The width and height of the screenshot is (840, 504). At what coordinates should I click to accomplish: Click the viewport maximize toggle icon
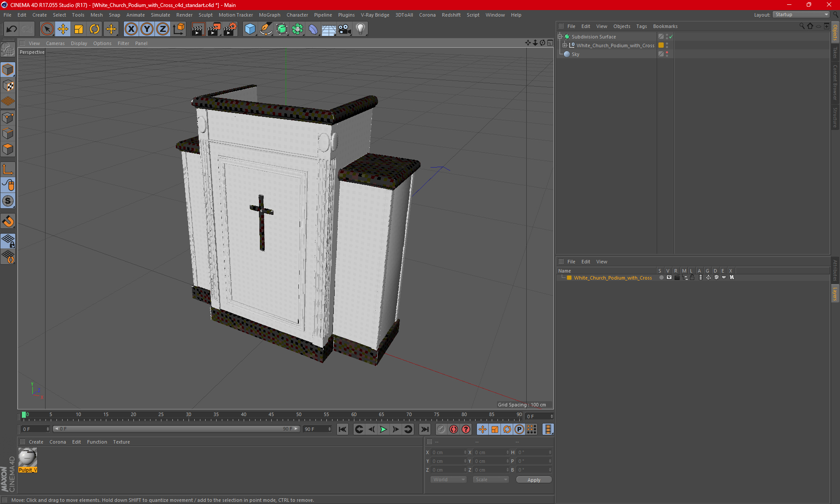coord(550,43)
